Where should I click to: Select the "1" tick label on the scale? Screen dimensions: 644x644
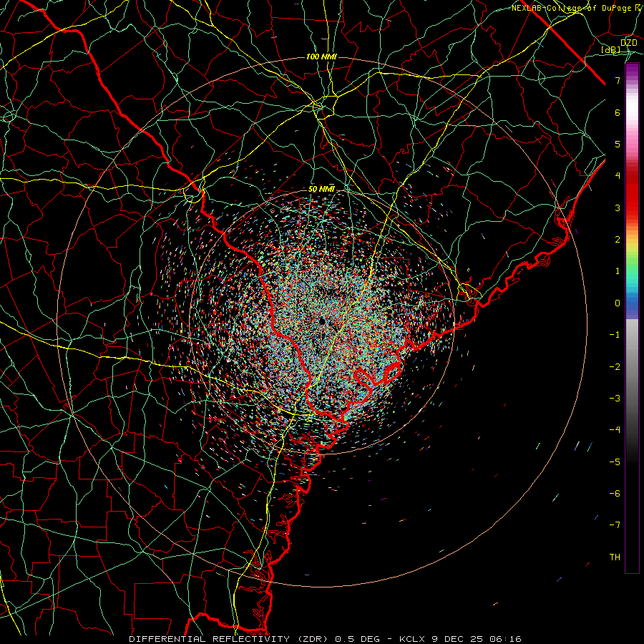(x=618, y=271)
